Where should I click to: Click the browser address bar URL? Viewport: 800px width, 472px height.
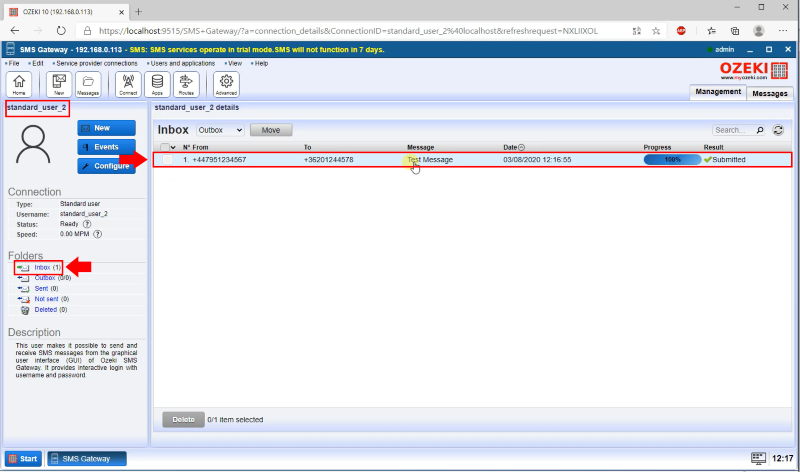coord(348,31)
